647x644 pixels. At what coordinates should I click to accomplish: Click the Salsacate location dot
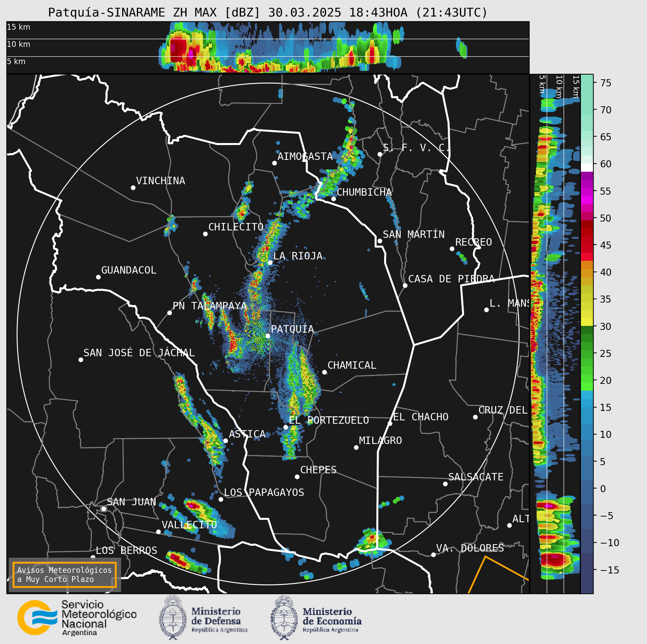point(445,484)
